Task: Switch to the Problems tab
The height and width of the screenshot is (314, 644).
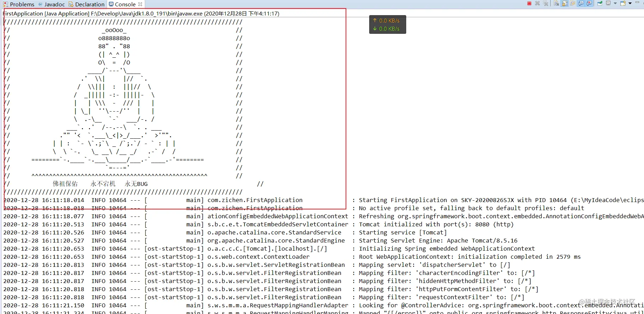Action: [x=19, y=4]
